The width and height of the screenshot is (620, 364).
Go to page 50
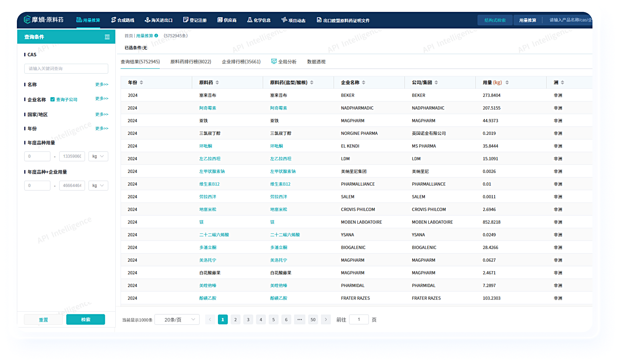(313, 320)
